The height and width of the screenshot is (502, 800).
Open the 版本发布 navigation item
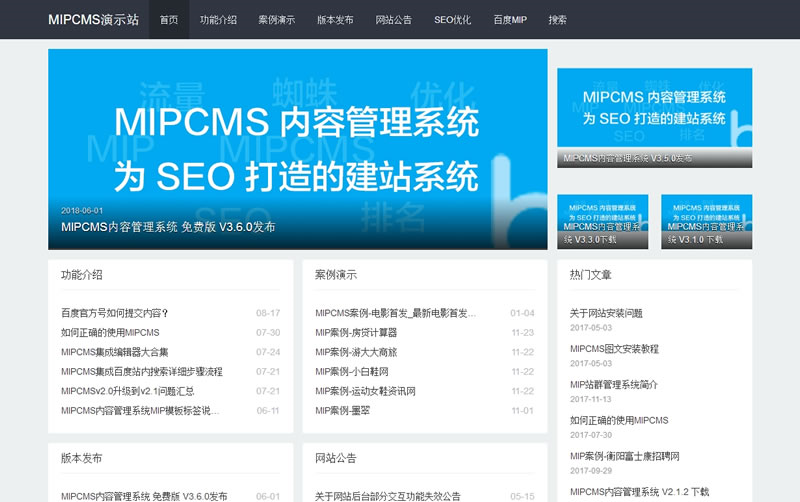point(335,20)
